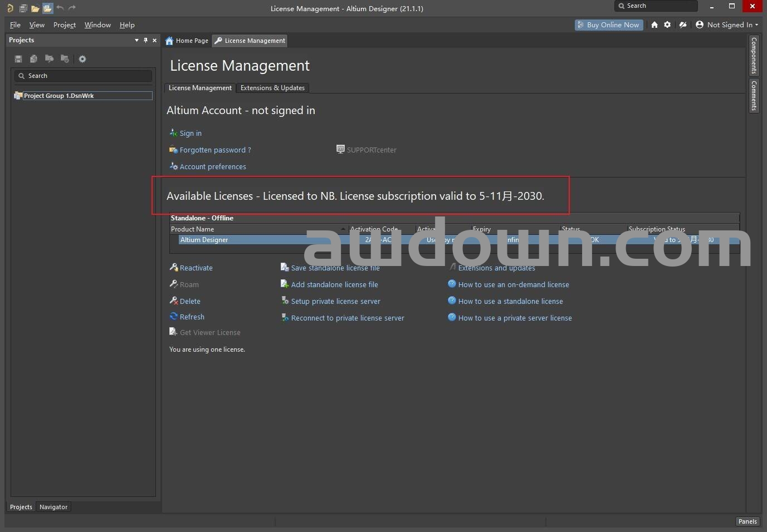Image resolution: width=767 pixels, height=532 pixels.
Task: Click Add standalone license file
Action: pos(334,285)
